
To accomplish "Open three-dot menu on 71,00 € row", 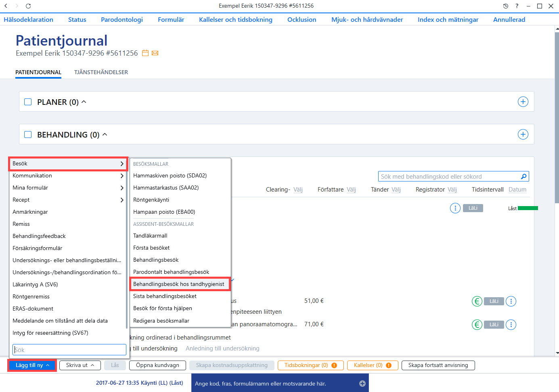I will [511, 325].
